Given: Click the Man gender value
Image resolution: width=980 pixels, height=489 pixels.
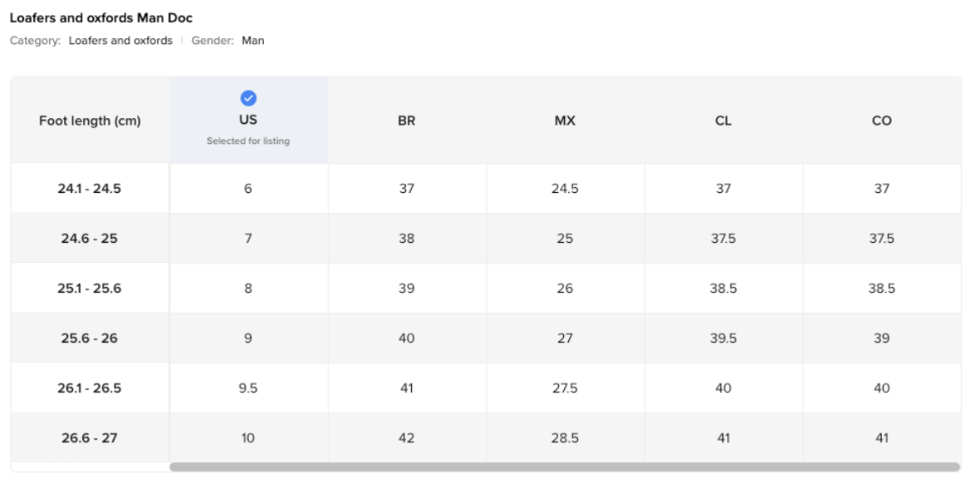Looking at the screenshot, I should (253, 41).
